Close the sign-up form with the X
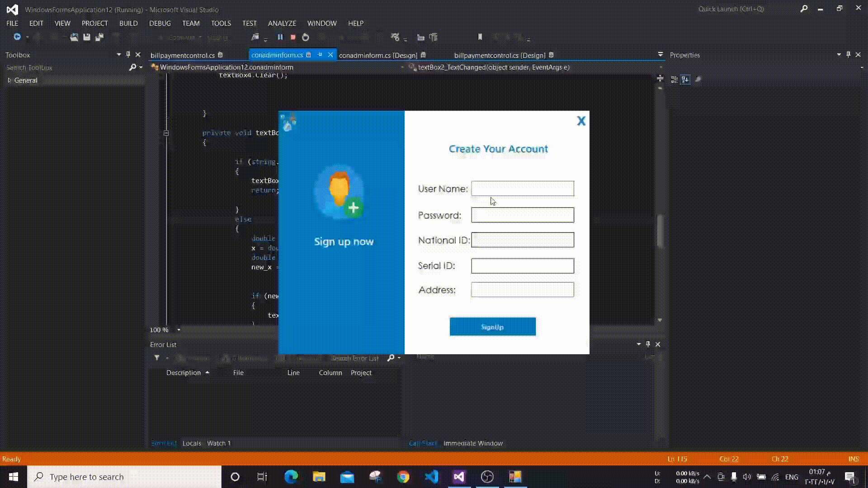The width and height of the screenshot is (868, 488). [x=581, y=121]
